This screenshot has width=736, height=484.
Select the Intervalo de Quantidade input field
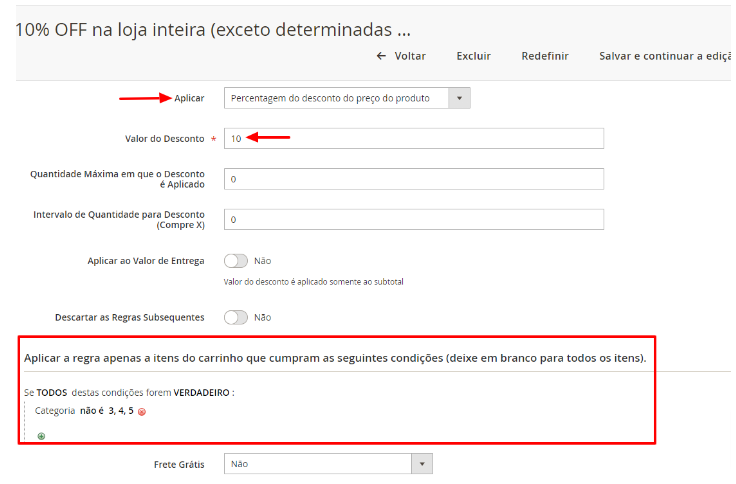point(413,219)
